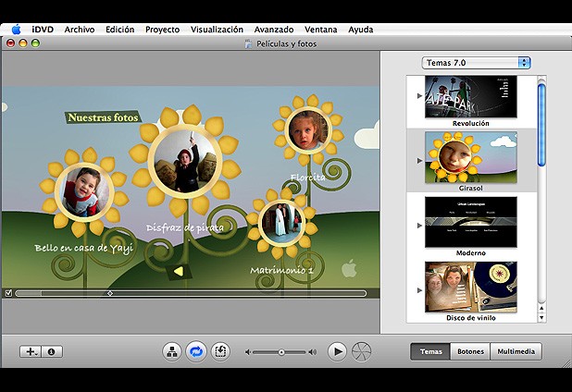Image resolution: width=572 pixels, height=392 pixels.
Task: Click the motion scrubber bar track
Action: (x=191, y=293)
